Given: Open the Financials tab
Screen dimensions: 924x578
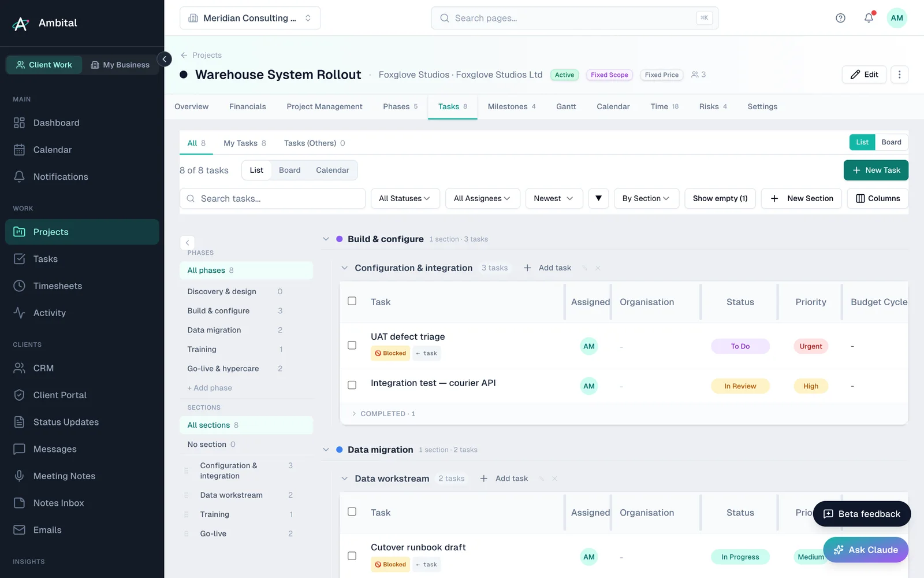Looking at the screenshot, I should (247, 106).
